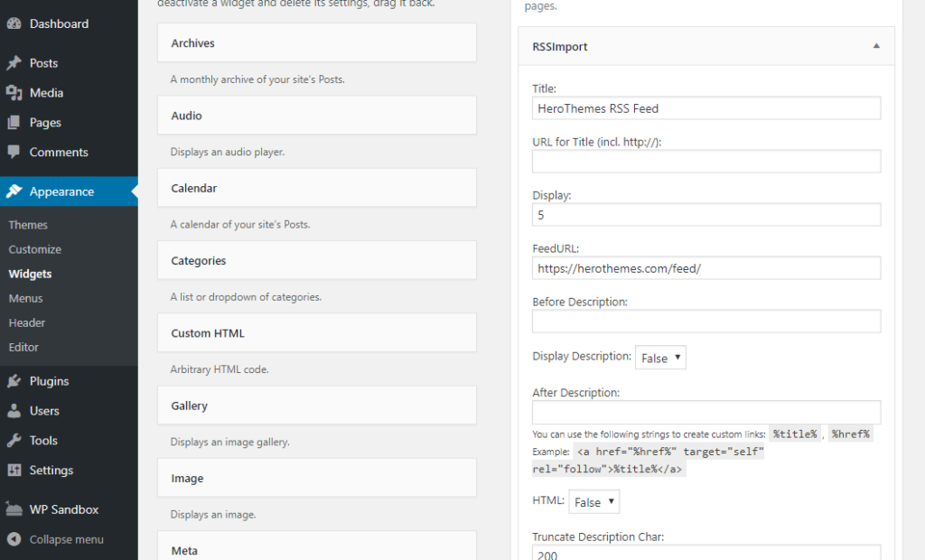Click inside the FeedURL input field
Screen dimensions: 925x560
(x=705, y=267)
